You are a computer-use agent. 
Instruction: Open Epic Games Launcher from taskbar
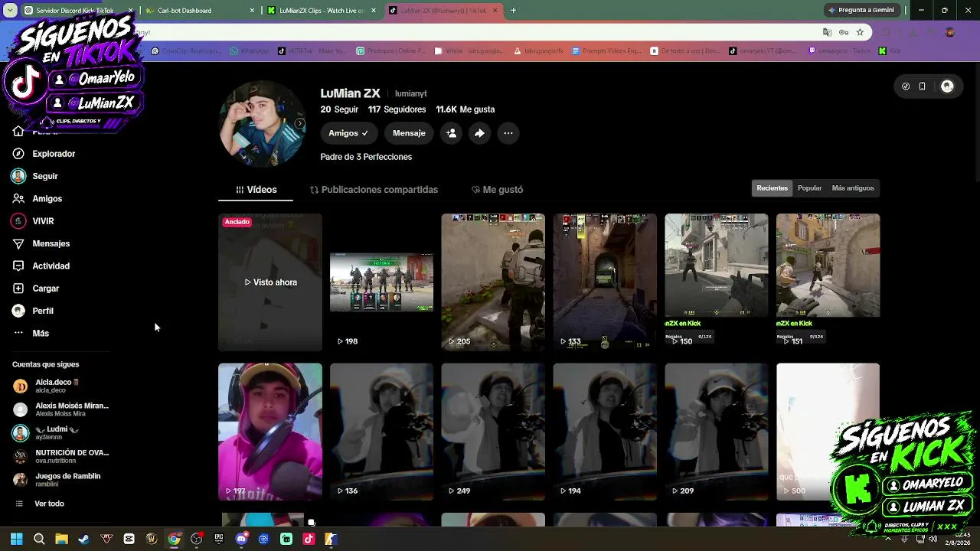219,539
